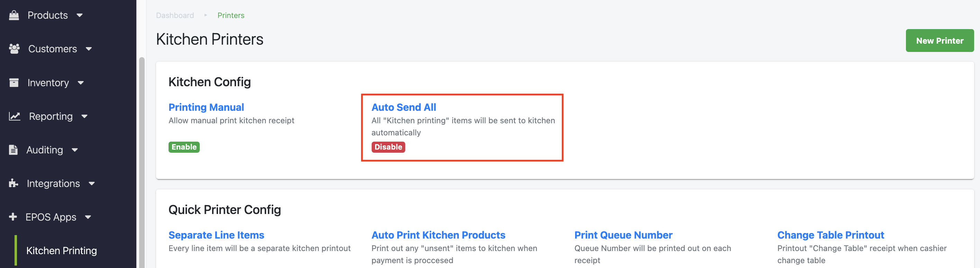Toggle the Printing Manual Enable badge
Viewport: 980px width, 268px height.
[x=184, y=147]
